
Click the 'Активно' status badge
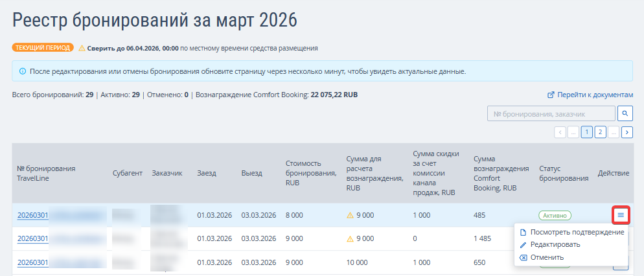point(555,215)
